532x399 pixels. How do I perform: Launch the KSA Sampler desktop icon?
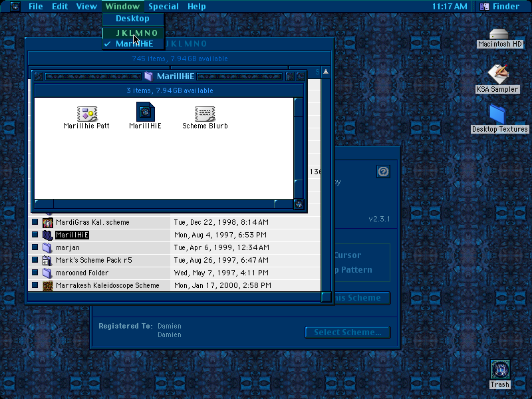pos(497,74)
